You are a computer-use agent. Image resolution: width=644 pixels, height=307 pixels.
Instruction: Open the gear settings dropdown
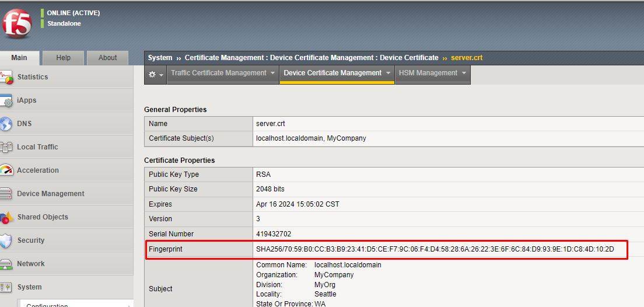[156, 75]
